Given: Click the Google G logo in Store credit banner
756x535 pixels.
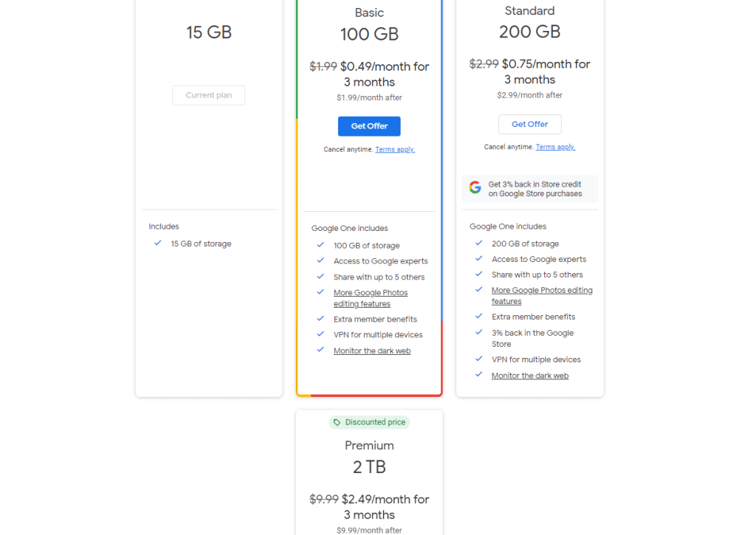Looking at the screenshot, I should pyautogui.click(x=475, y=187).
